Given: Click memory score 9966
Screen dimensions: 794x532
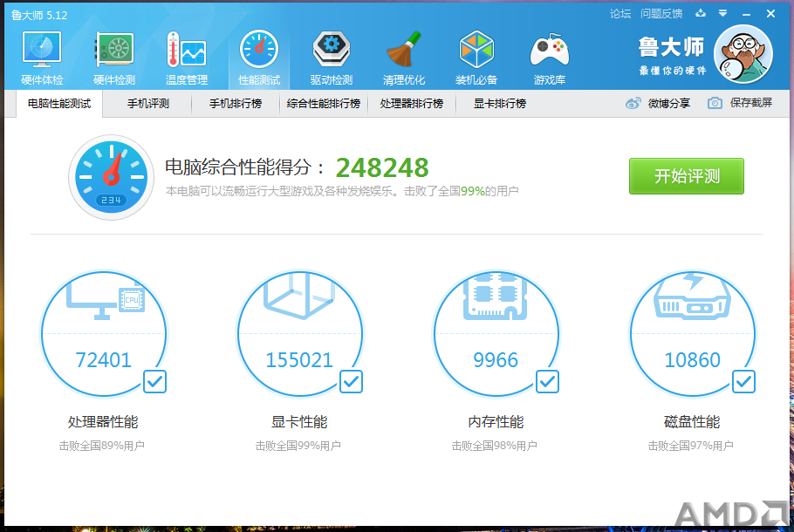Looking at the screenshot, I should 496,360.
